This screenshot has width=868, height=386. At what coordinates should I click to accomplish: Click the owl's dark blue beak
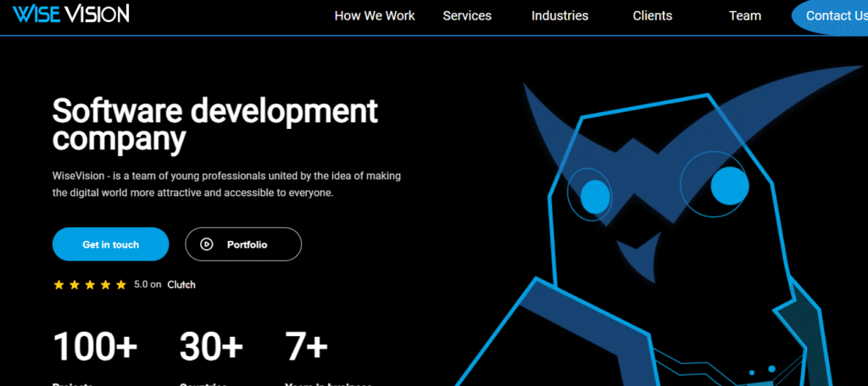point(639,258)
